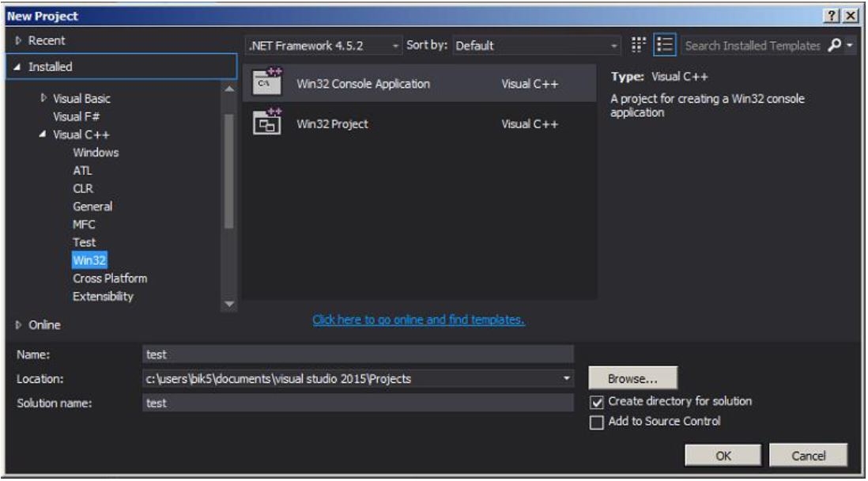Select the Win32 category
Image resolution: width=868 pixels, height=481 pixels.
[x=89, y=260]
